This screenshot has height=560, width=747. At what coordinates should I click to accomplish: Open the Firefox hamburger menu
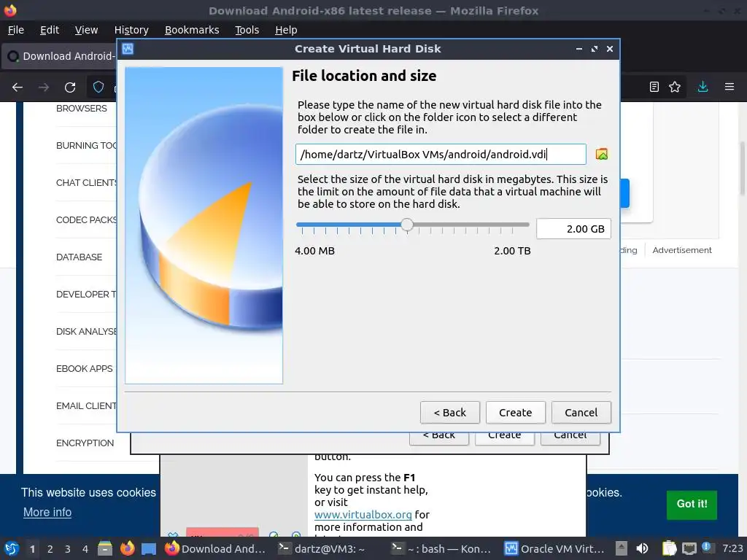[x=729, y=87]
